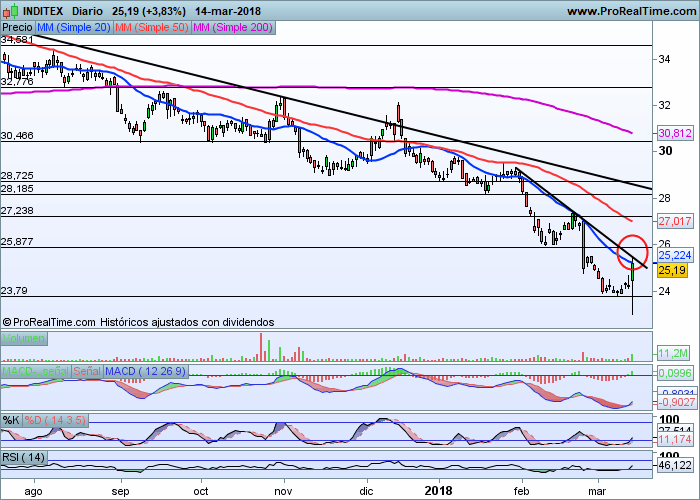Click the dic month marker on time axis

(x=366, y=492)
